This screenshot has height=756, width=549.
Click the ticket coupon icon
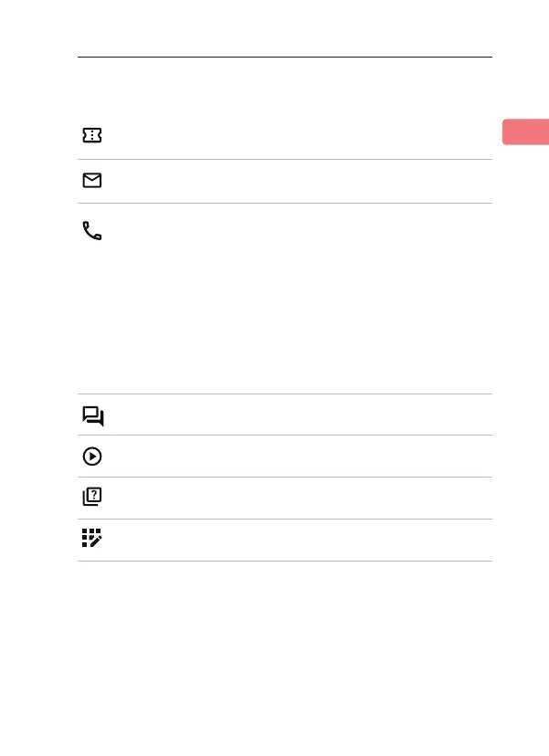coord(92,136)
